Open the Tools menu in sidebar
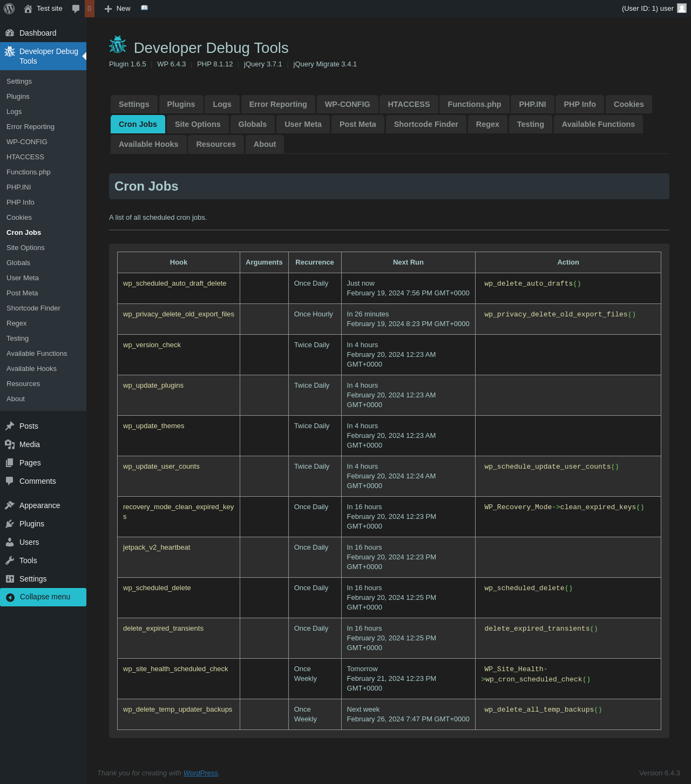Screen dimensions: 691x784 [28, 560]
